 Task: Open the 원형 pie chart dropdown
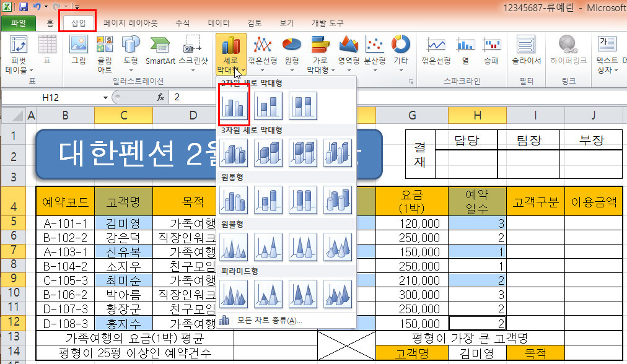pos(292,54)
